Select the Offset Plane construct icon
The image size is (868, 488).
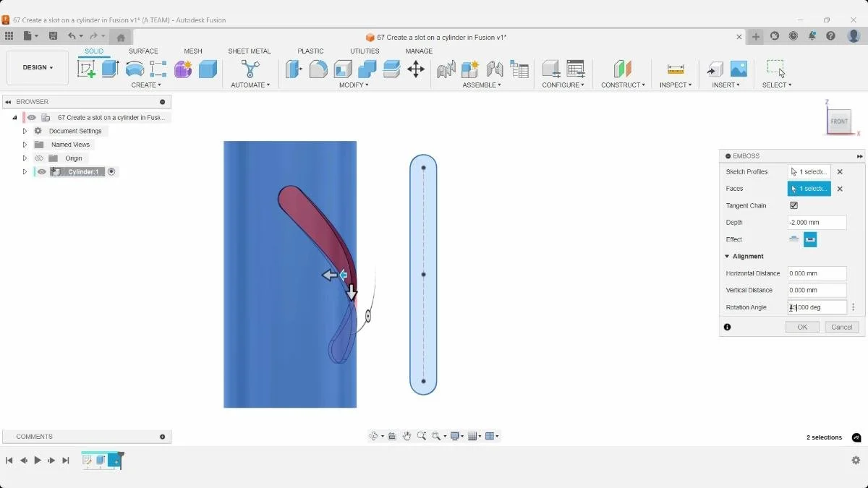pos(622,69)
